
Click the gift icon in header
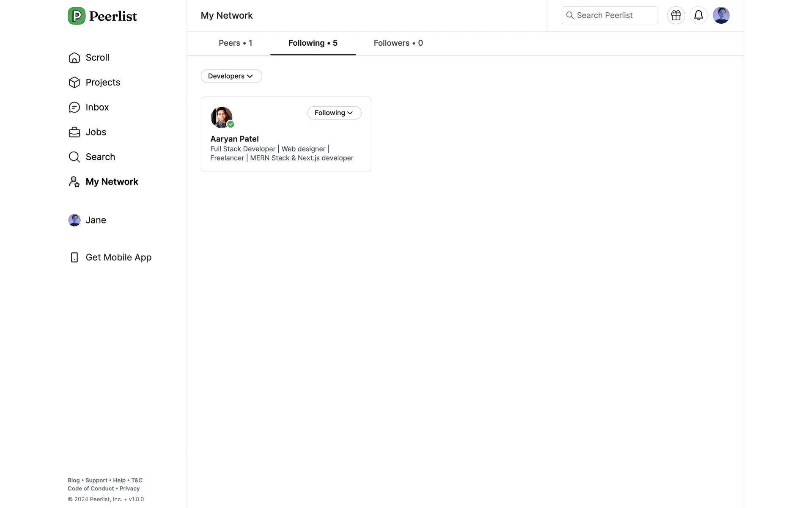click(676, 16)
